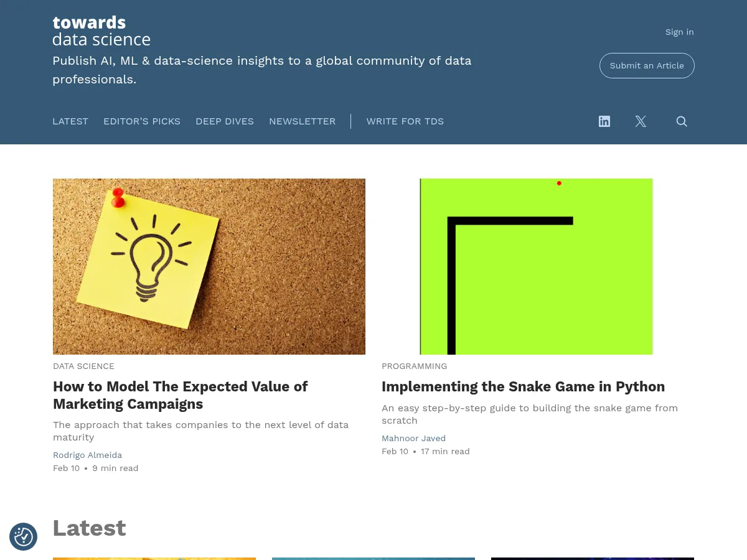747x560 pixels.
Task: Go to LATEST navigation item
Action: (x=70, y=121)
